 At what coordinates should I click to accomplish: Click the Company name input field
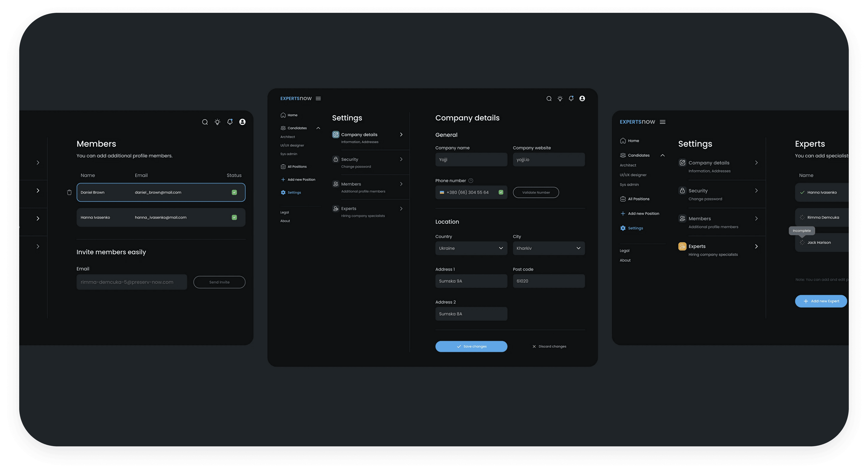tap(471, 159)
